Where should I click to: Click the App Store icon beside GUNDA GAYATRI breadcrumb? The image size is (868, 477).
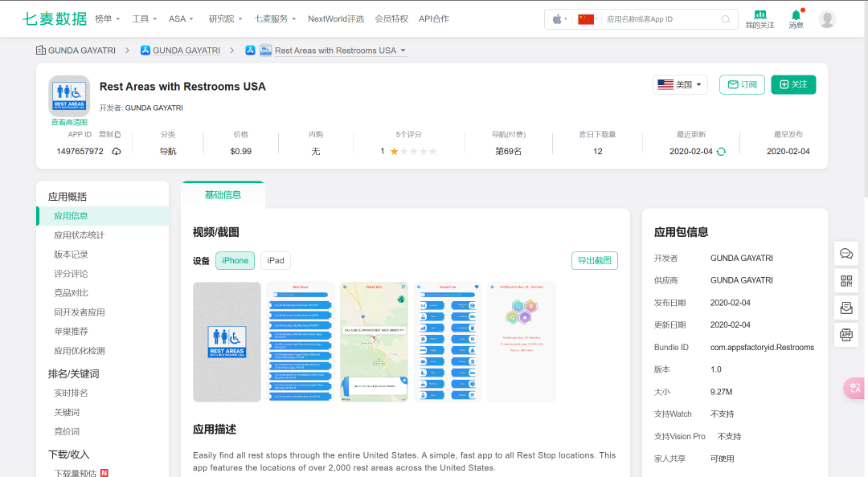pos(145,51)
